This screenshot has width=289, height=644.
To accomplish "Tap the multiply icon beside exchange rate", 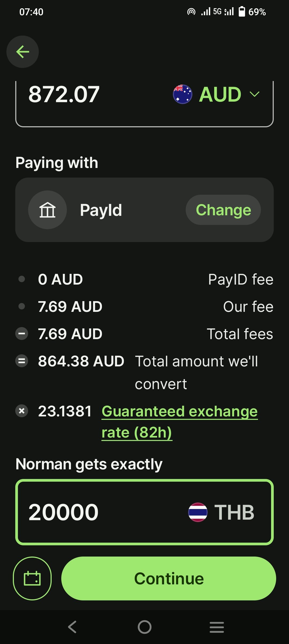I will [x=22, y=411].
